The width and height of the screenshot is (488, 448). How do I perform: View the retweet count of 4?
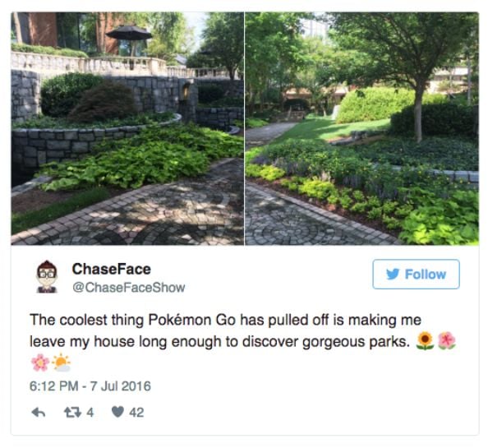click(90, 413)
